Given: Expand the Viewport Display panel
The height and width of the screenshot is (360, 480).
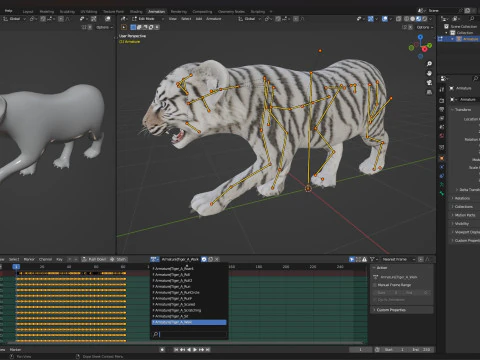Looking at the screenshot, I should click(x=466, y=232).
